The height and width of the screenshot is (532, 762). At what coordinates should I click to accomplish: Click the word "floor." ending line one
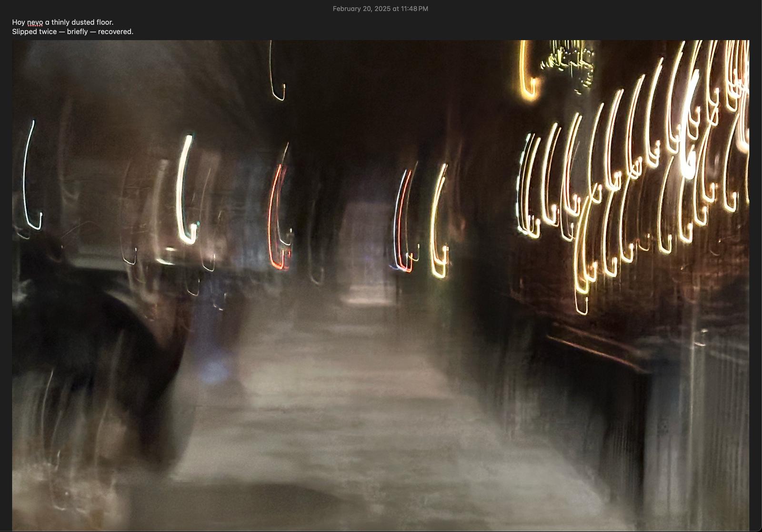(x=105, y=22)
